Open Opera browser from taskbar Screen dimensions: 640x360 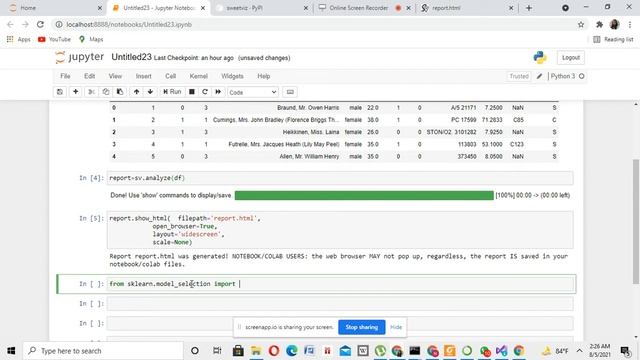coord(274,351)
